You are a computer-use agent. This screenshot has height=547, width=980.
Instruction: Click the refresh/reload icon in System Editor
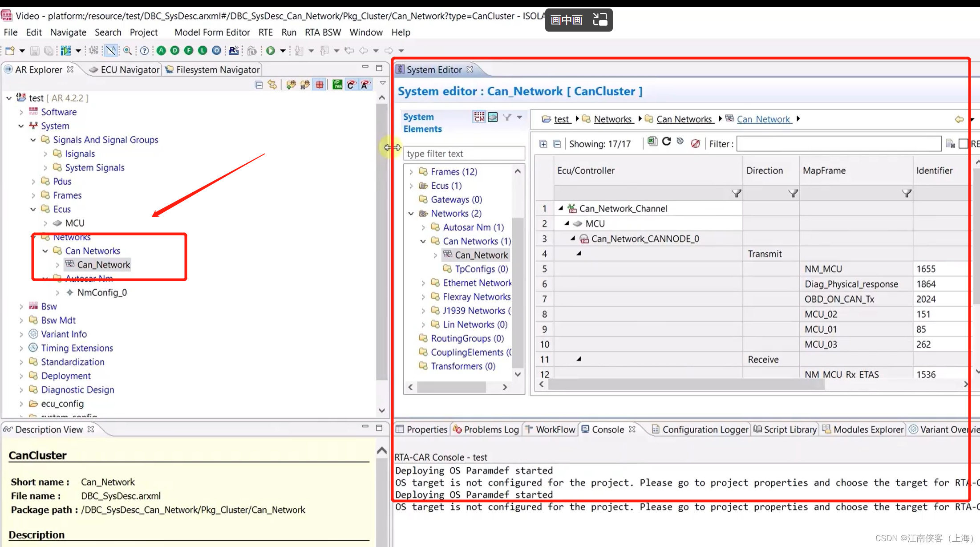pos(666,142)
